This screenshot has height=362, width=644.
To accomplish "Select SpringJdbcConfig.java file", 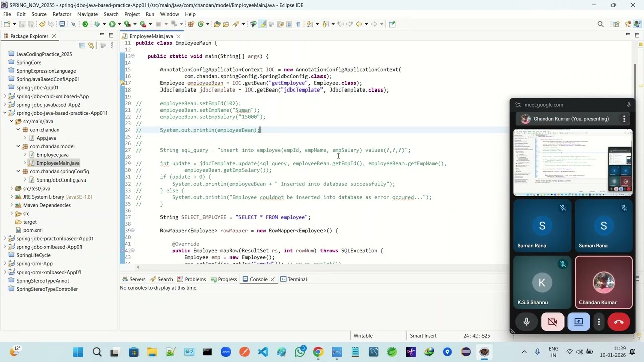I will [61, 180].
